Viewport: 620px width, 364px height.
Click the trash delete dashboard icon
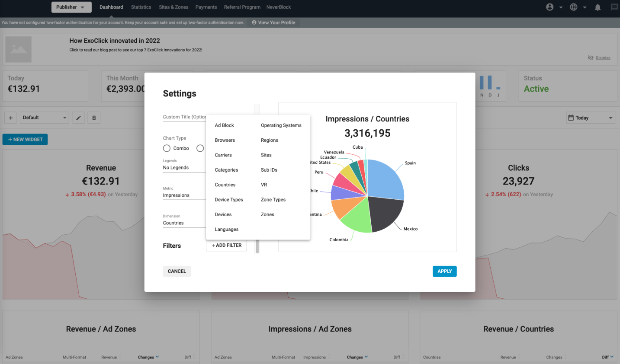pyautogui.click(x=94, y=118)
